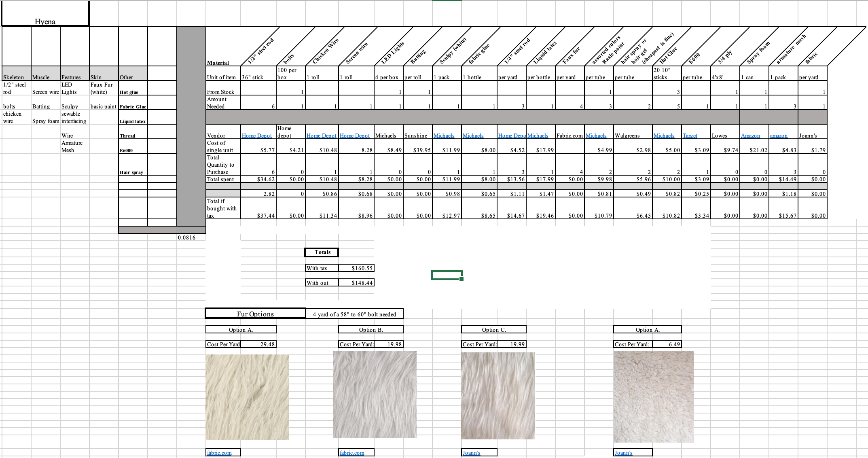Open the Target vendor link
This screenshot has height=458, width=868.
pyautogui.click(x=690, y=136)
